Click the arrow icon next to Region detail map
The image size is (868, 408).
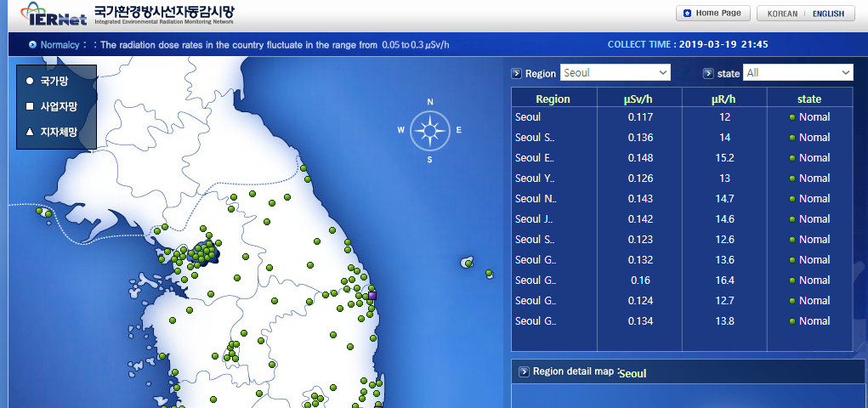point(523,371)
